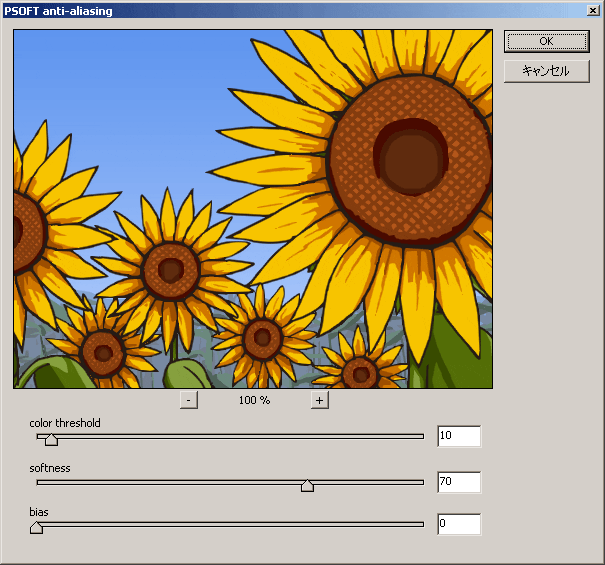Close the PSOFT anti-aliasing dialog

point(594,11)
